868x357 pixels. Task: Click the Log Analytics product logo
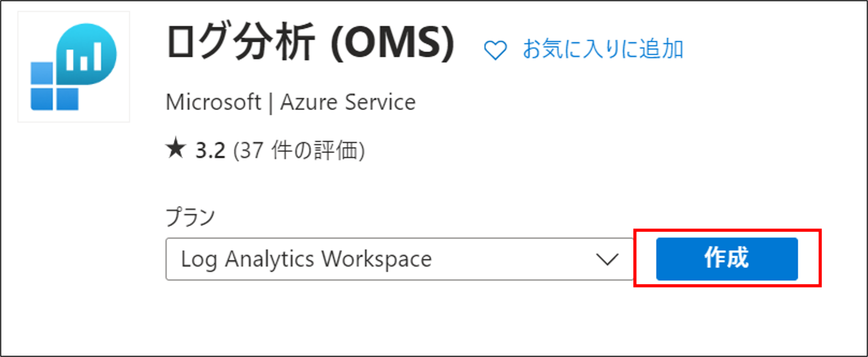point(73,67)
